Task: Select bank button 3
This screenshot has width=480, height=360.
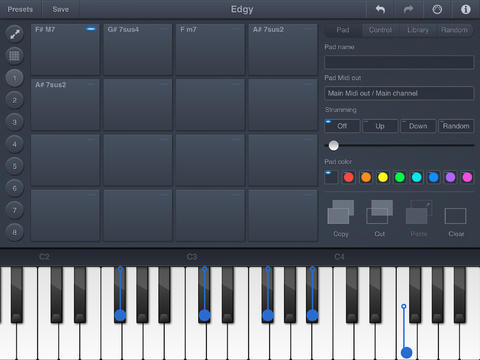Action: (x=14, y=122)
